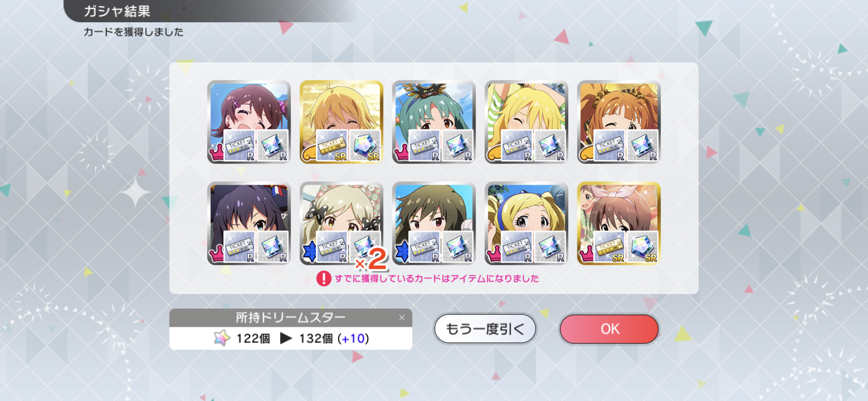Tap the pink crown icon on the first card
The width and height of the screenshot is (868, 401).
(x=216, y=154)
